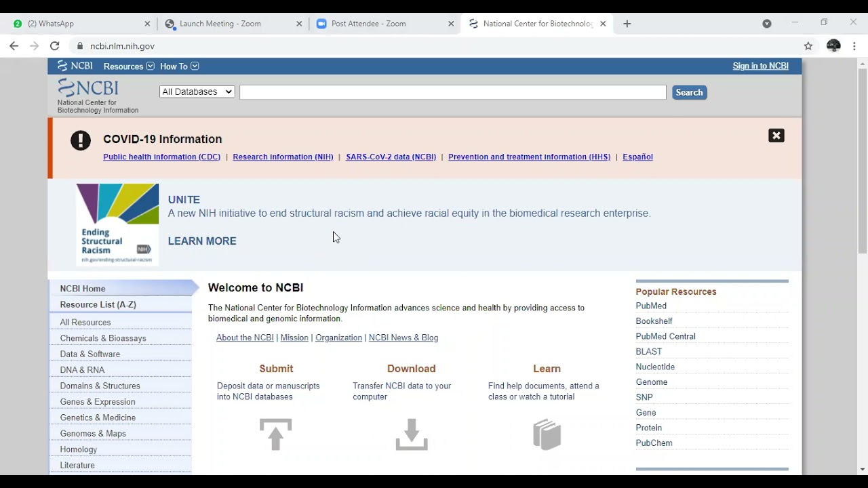Viewport: 868px width, 488px height.
Task: Click the browser forward arrow
Action: click(35, 46)
